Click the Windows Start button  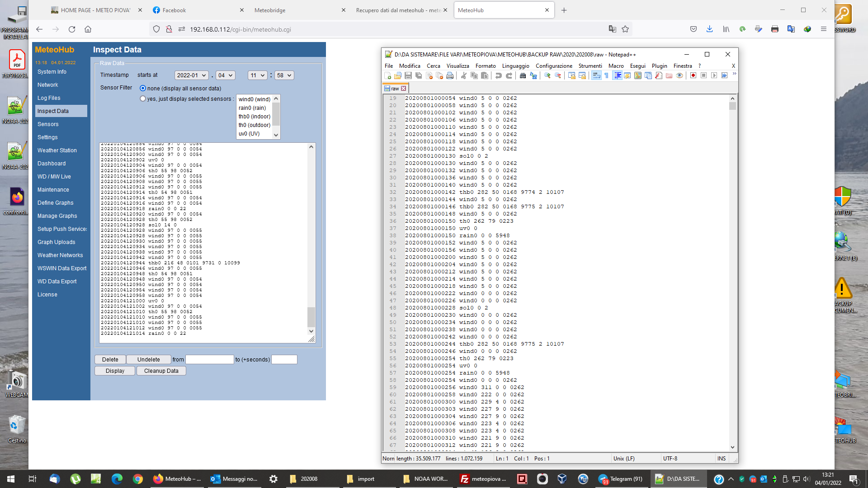[x=11, y=479]
